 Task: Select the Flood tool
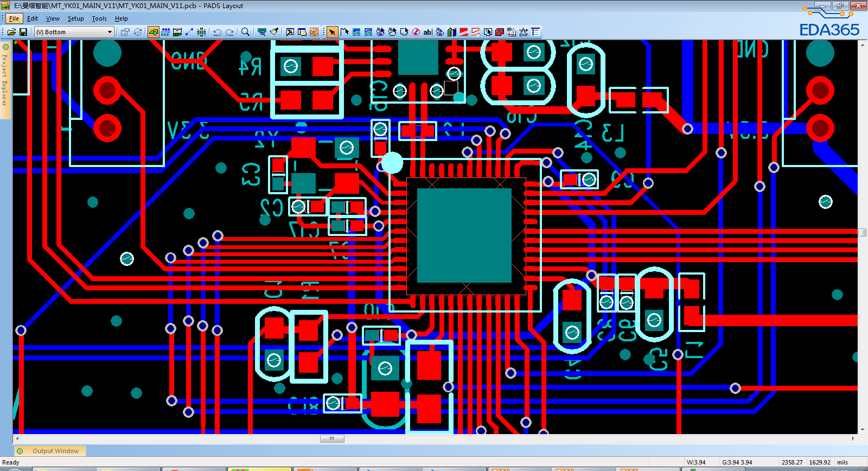[x=440, y=32]
